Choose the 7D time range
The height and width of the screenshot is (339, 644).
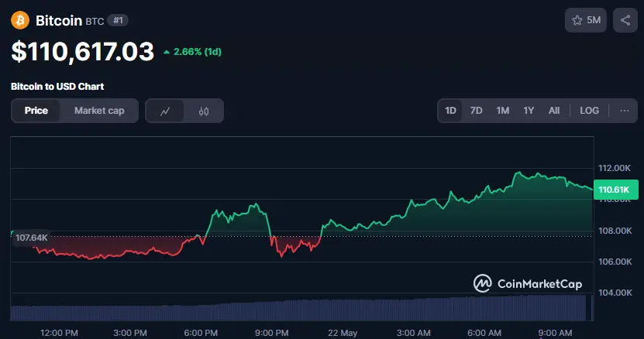tap(476, 111)
